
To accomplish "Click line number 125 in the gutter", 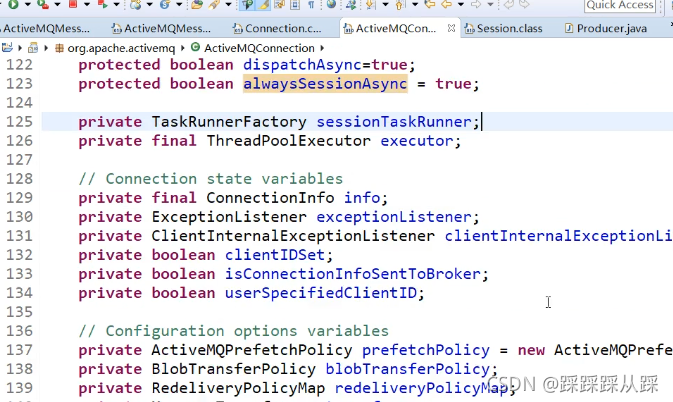I will pyautogui.click(x=19, y=122).
